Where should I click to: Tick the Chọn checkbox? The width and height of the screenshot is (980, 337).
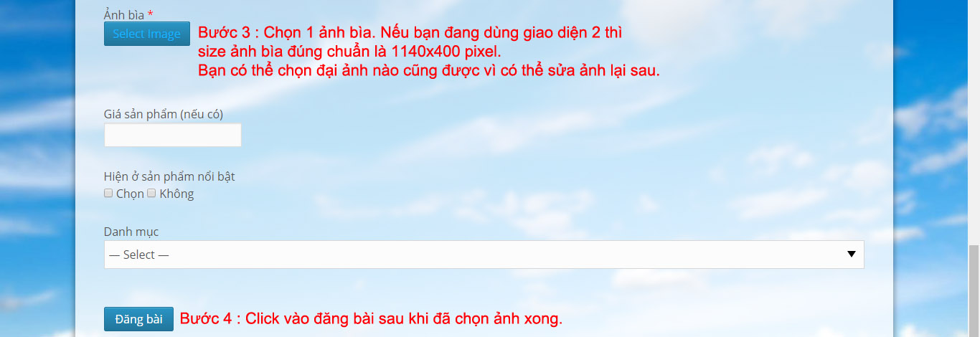pyautogui.click(x=108, y=194)
